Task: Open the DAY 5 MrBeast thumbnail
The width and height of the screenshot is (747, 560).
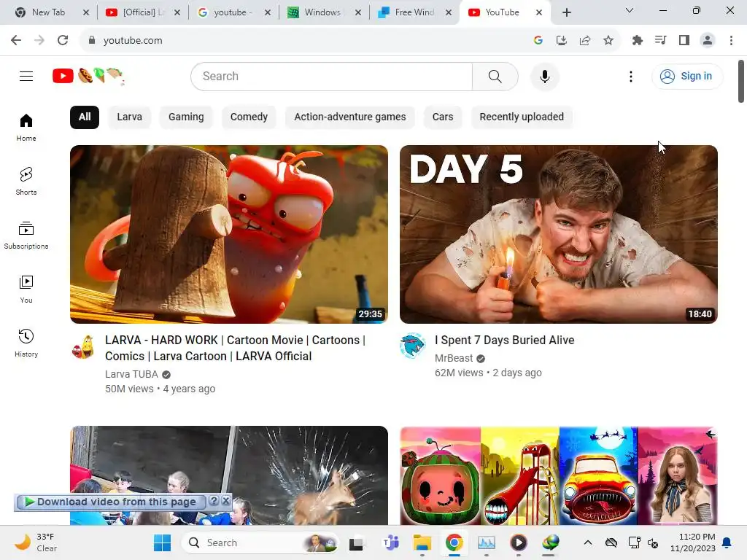Action: [x=558, y=234]
